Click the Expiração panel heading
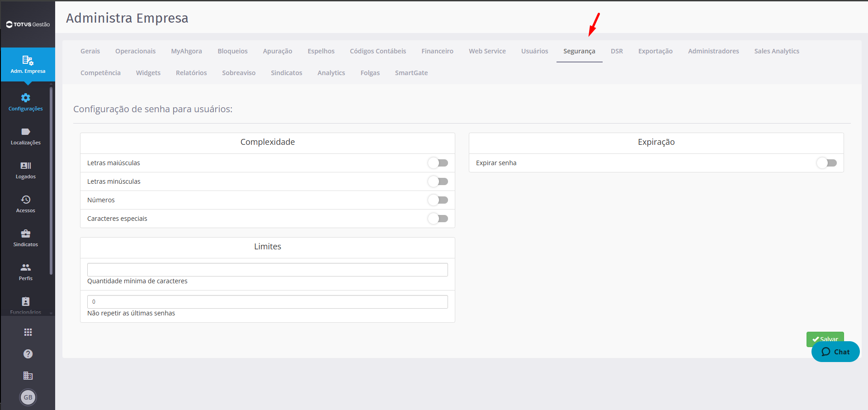 [x=656, y=142]
